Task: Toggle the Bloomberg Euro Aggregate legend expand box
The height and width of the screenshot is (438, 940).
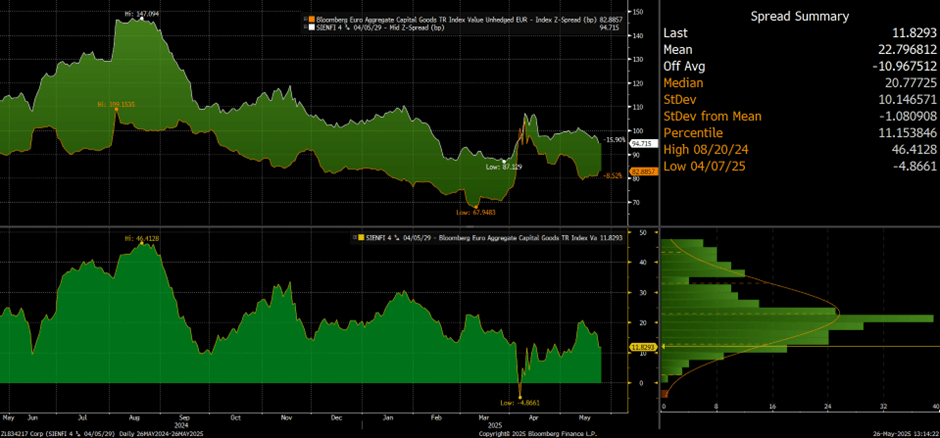Action: pos(306,19)
